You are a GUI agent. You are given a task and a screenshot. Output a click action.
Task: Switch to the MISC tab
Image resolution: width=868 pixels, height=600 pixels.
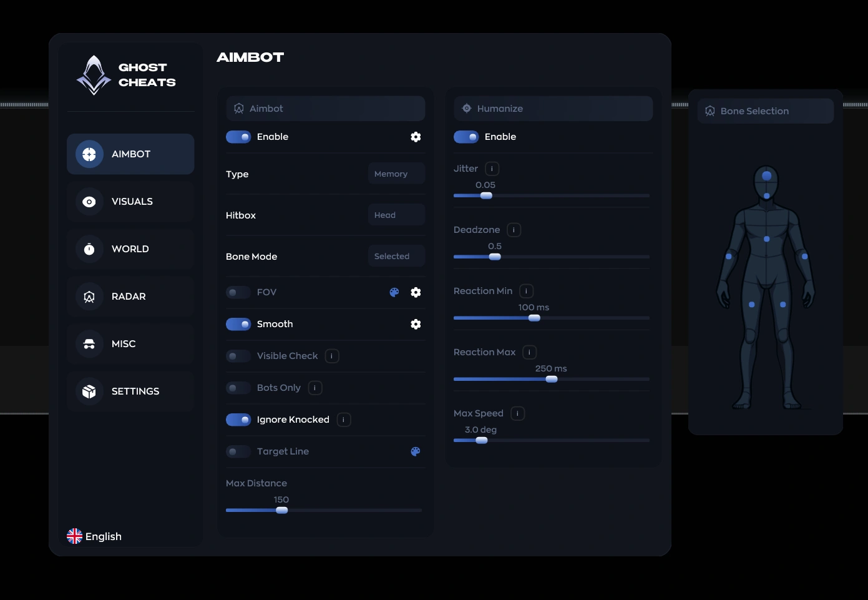(130, 344)
